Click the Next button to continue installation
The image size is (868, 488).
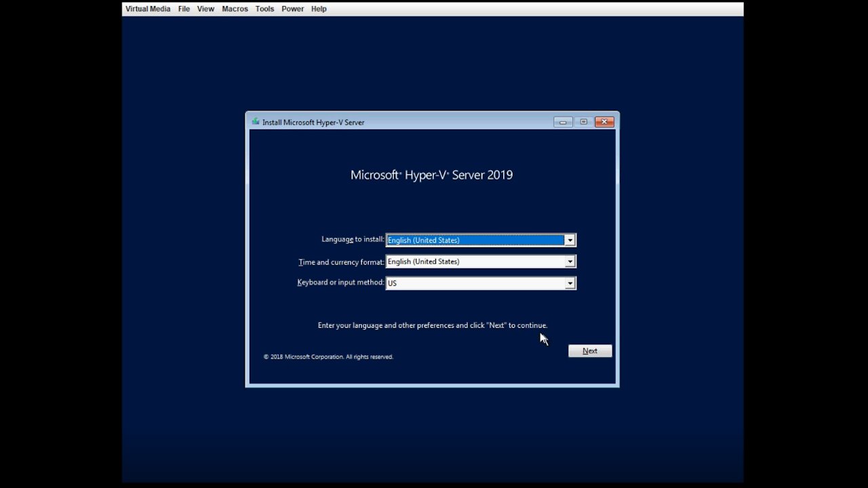(x=589, y=350)
